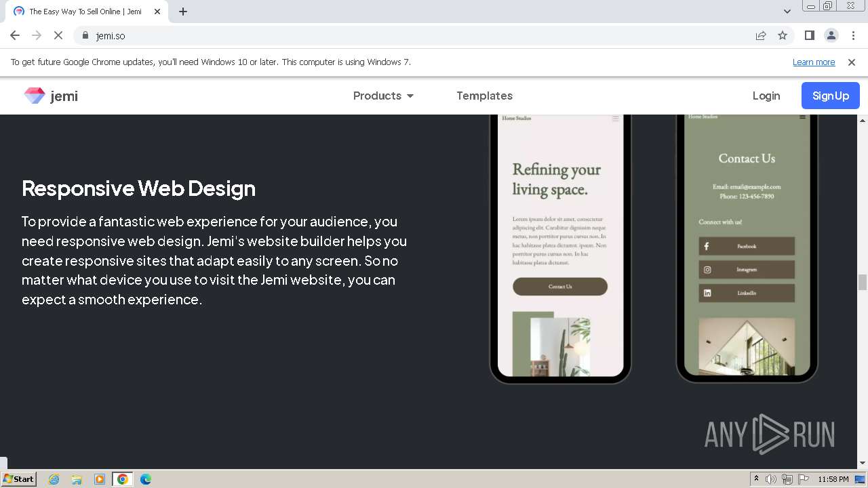Click Facebook button in right phone mockup

tap(747, 246)
